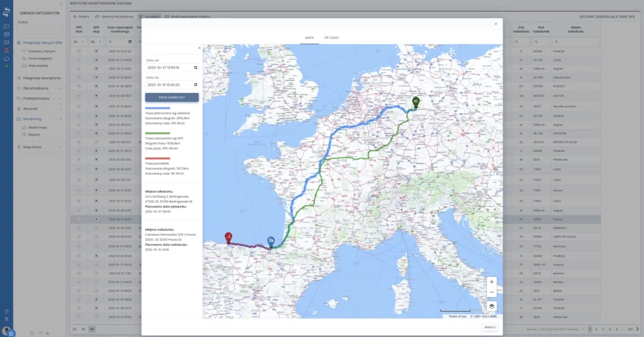
Task: Open calendar picker for Data od
Action: (196, 67)
